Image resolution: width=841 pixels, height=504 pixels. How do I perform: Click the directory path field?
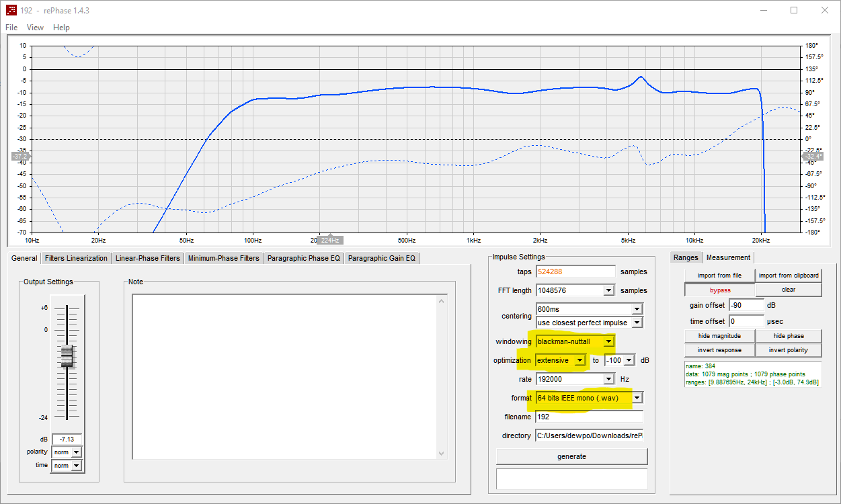point(590,435)
